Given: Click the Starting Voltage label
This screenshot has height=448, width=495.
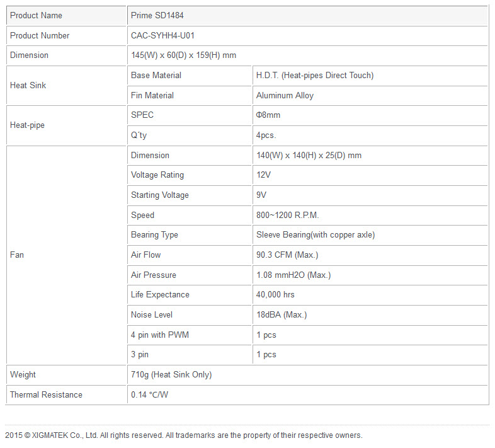Looking at the screenshot, I should tap(159, 195).
